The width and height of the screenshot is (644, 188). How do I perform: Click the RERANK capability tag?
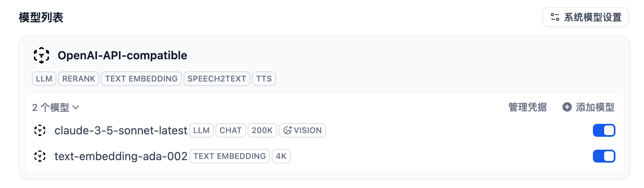tap(78, 79)
